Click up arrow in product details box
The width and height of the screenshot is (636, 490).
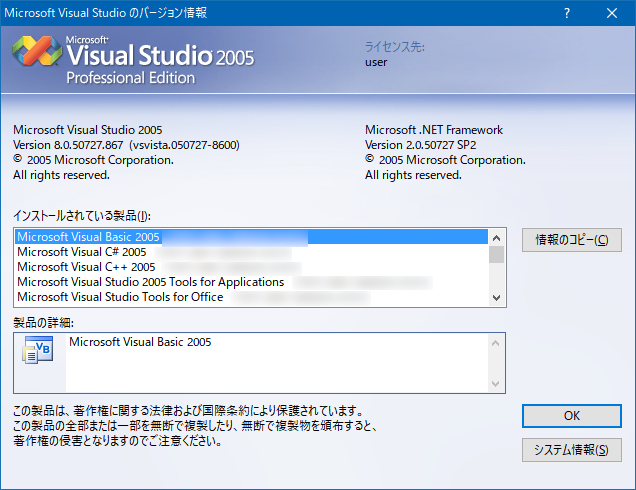495,343
